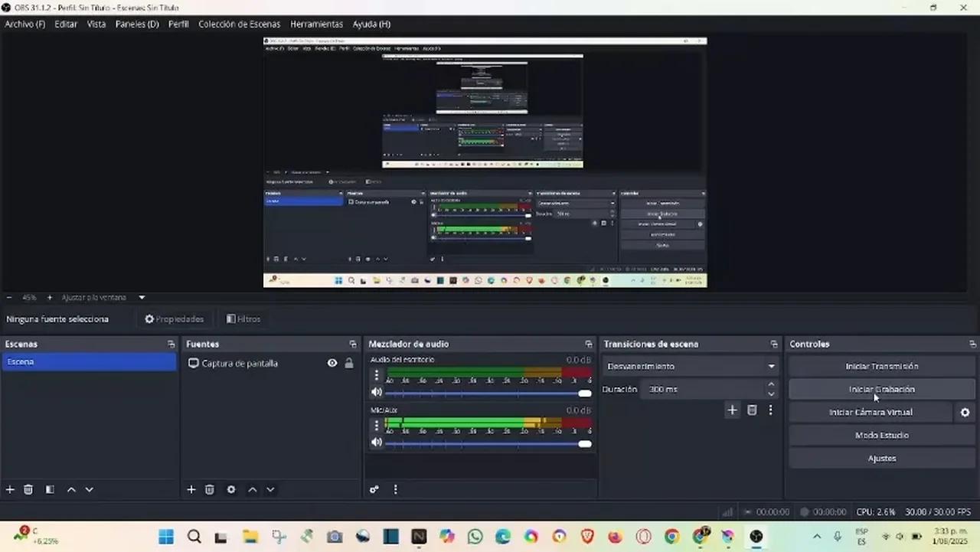Open Archivo menu
The height and width of the screenshot is (552, 980).
point(24,24)
